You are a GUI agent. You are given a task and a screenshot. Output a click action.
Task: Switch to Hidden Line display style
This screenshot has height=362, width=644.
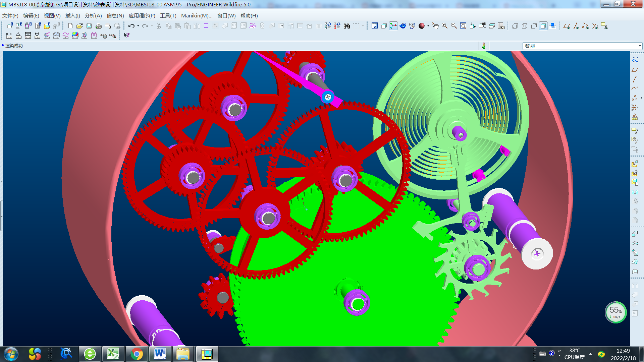coord(525,26)
